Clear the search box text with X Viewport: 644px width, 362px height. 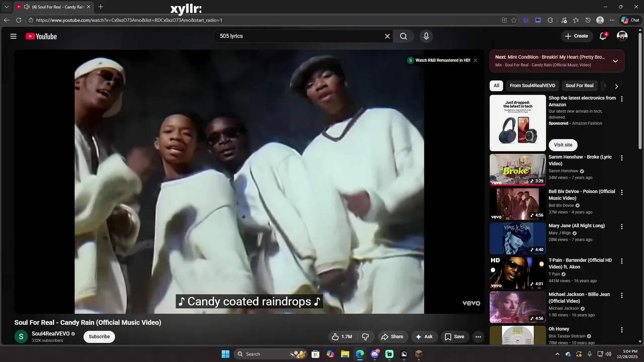pos(387,36)
